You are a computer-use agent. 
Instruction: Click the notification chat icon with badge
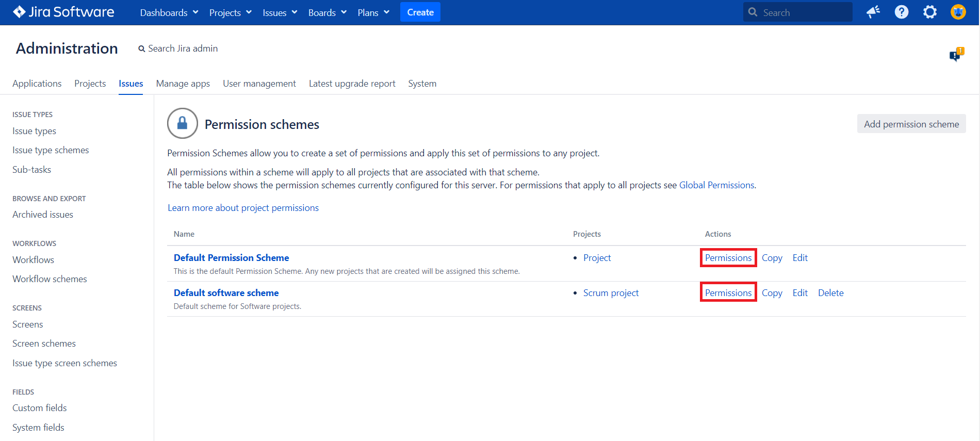point(956,55)
